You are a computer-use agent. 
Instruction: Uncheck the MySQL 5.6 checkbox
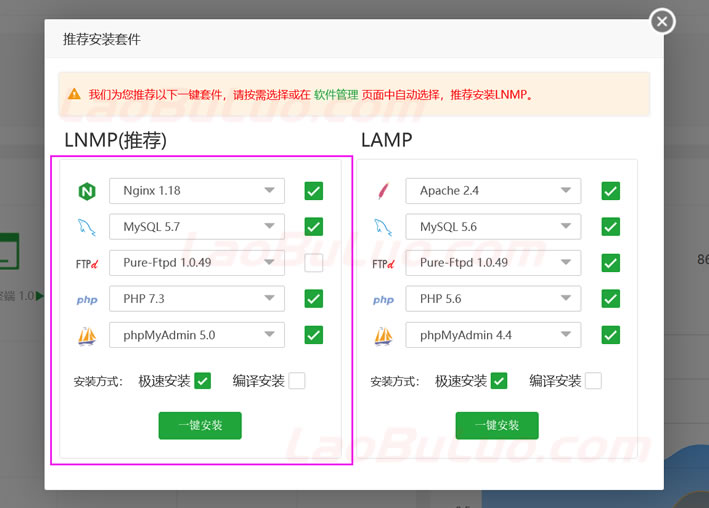tap(610, 227)
